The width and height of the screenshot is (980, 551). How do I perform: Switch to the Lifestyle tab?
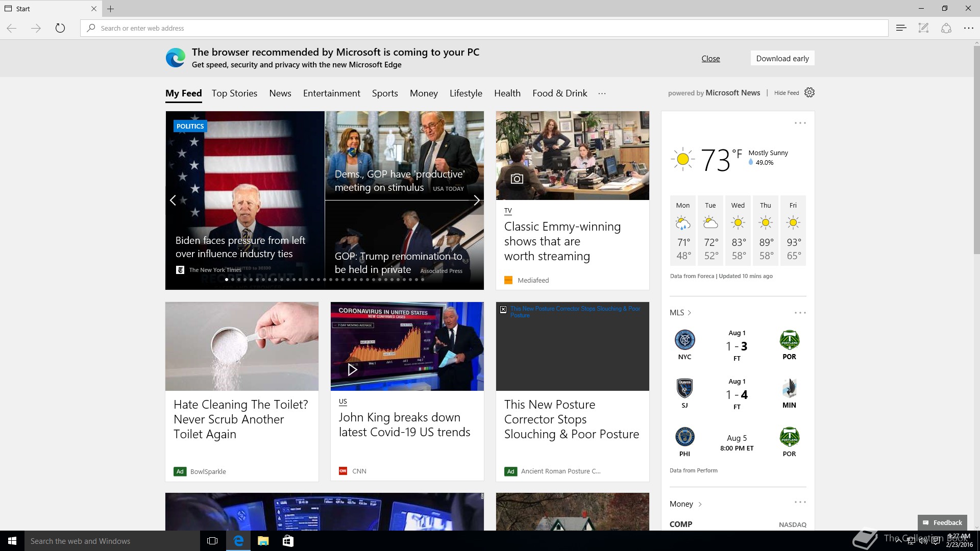[466, 93]
